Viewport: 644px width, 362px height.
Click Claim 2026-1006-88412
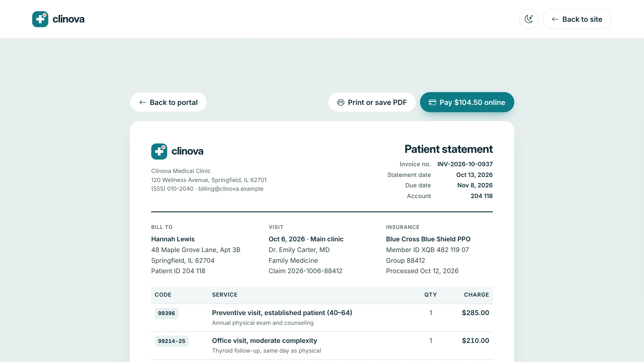(x=306, y=271)
